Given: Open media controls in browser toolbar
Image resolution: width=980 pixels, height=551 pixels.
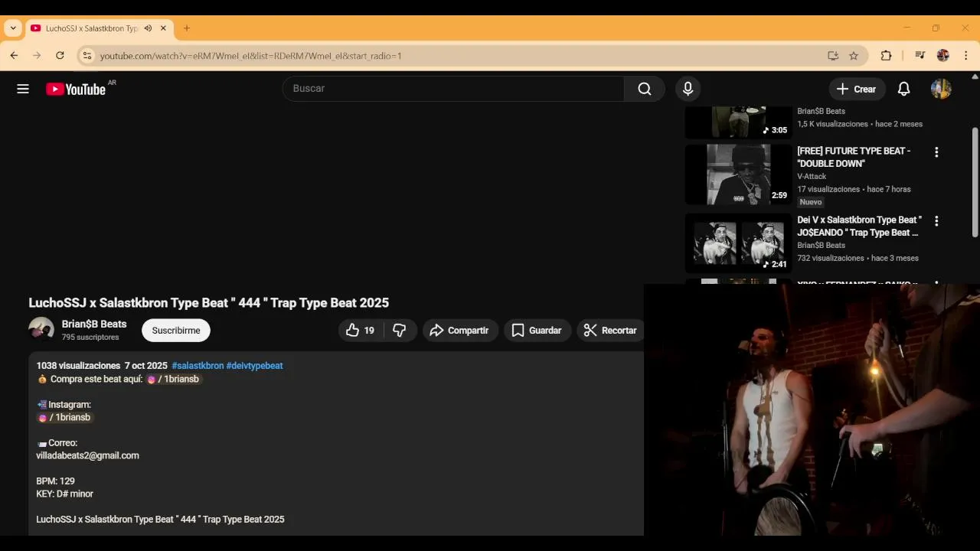Looking at the screenshot, I should coord(920,56).
